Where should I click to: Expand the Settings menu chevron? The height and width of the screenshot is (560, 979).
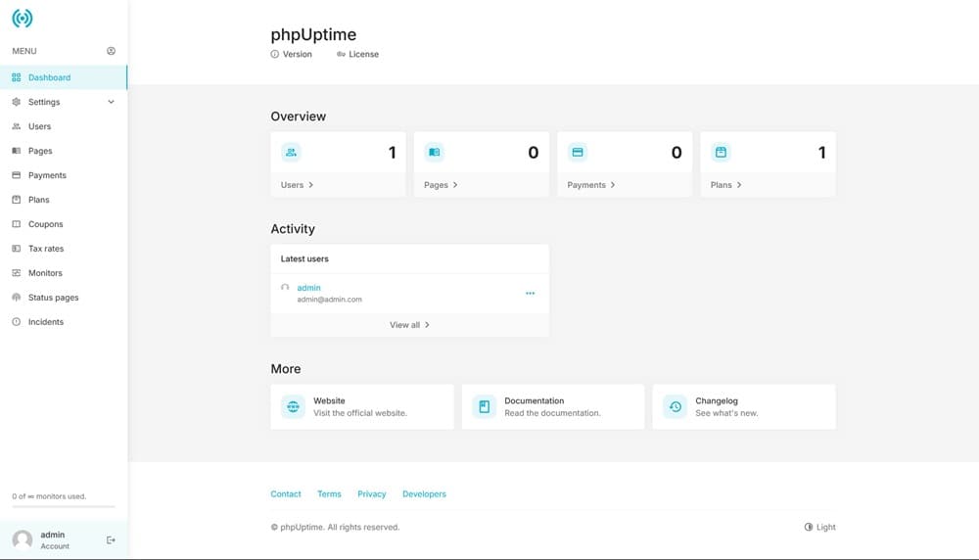[x=111, y=102]
